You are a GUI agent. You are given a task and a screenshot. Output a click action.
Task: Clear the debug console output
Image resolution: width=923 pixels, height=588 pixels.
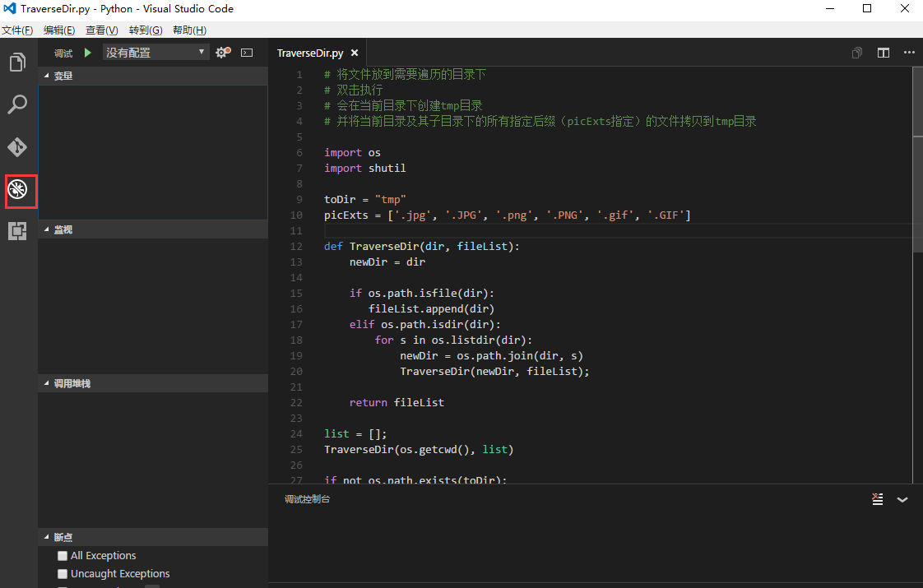[x=877, y=499]
